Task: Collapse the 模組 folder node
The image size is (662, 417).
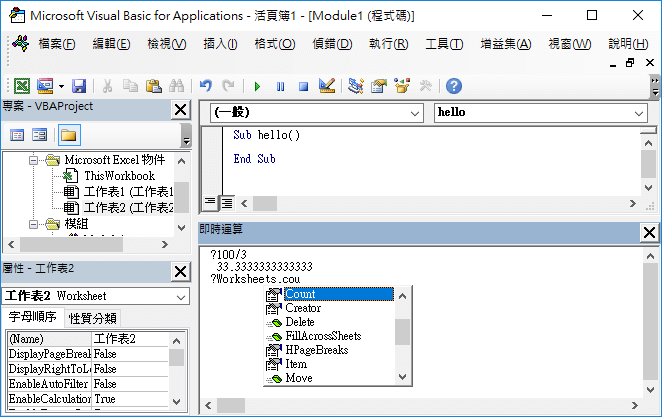Action: 33,224
